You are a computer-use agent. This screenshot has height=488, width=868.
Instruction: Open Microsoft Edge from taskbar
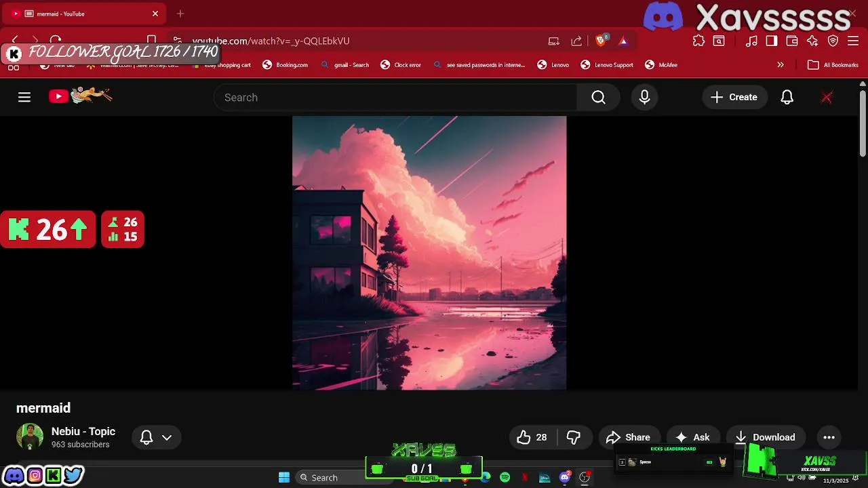pyautogui.click(x=486, y=478)
